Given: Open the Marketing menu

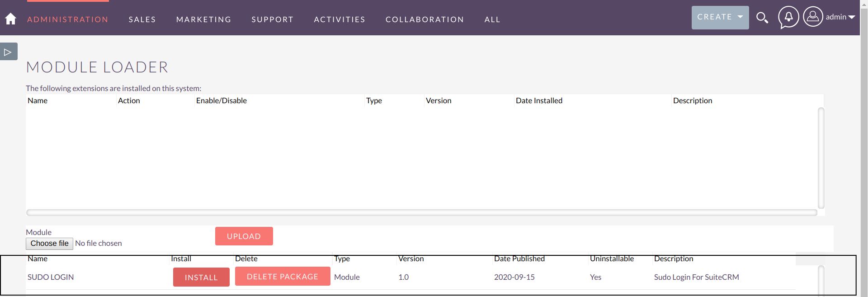Looking at the screenshot, I should [204, 19].
